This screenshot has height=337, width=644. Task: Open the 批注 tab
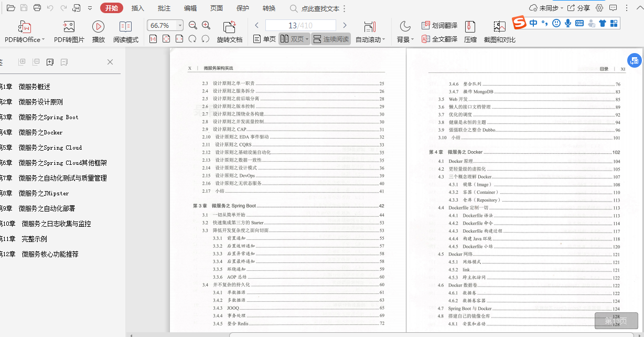point(164,8)
